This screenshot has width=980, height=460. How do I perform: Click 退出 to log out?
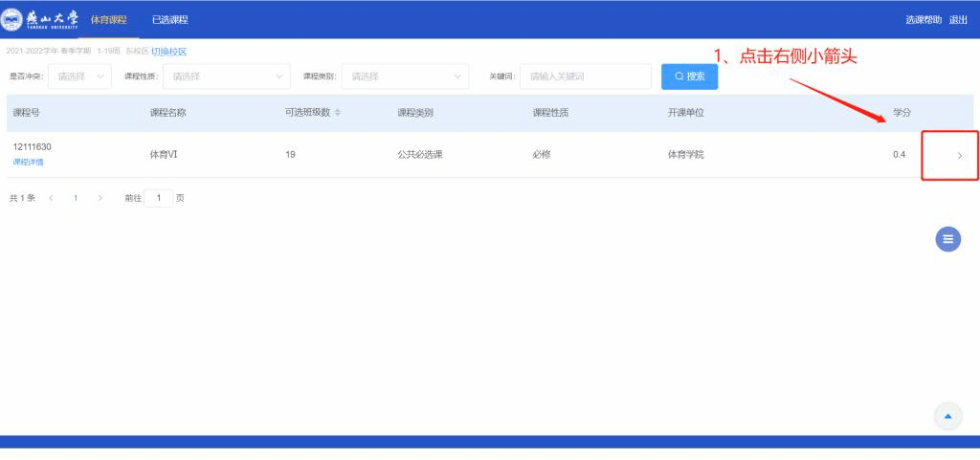[958, 20]
